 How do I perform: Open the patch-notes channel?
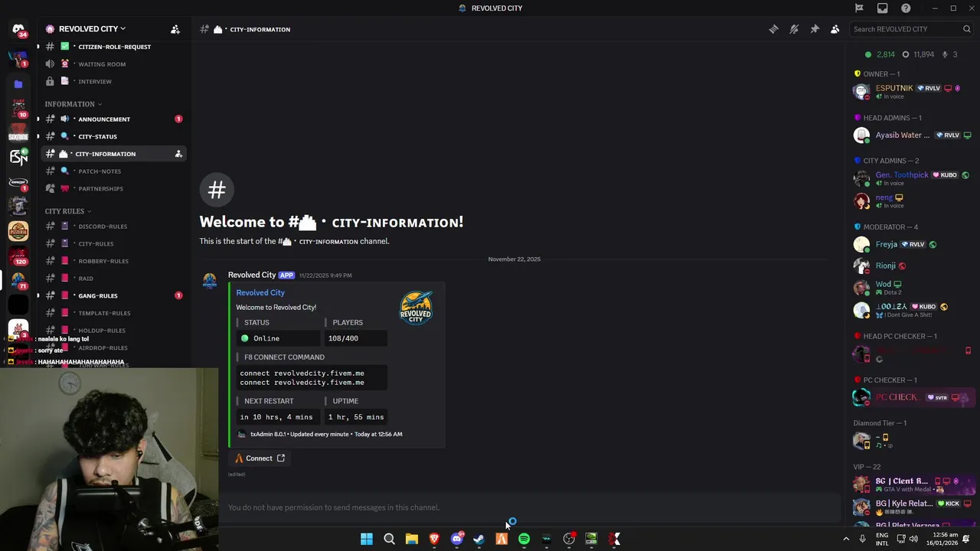point(112,171)
